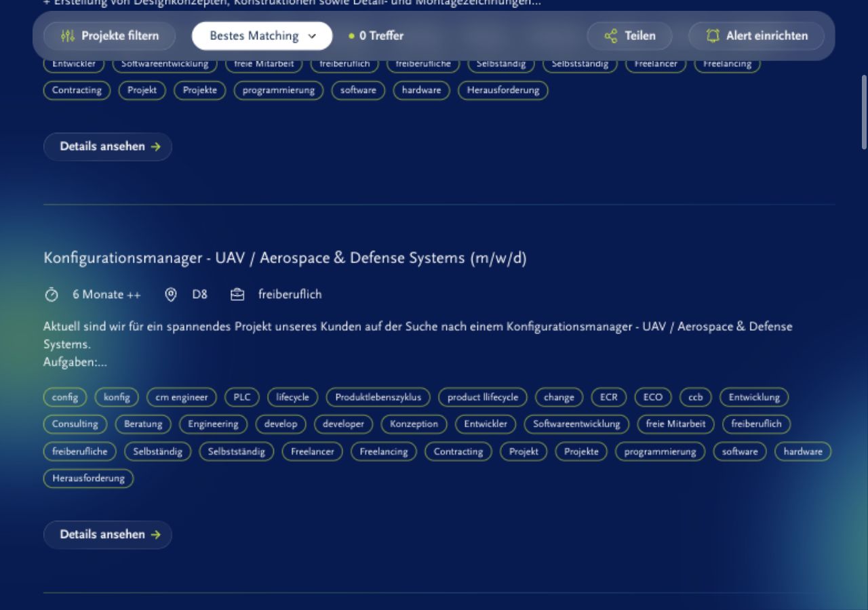
Task: Click the briefcase icon beside freiberuflich
Action: click(237, 294)
